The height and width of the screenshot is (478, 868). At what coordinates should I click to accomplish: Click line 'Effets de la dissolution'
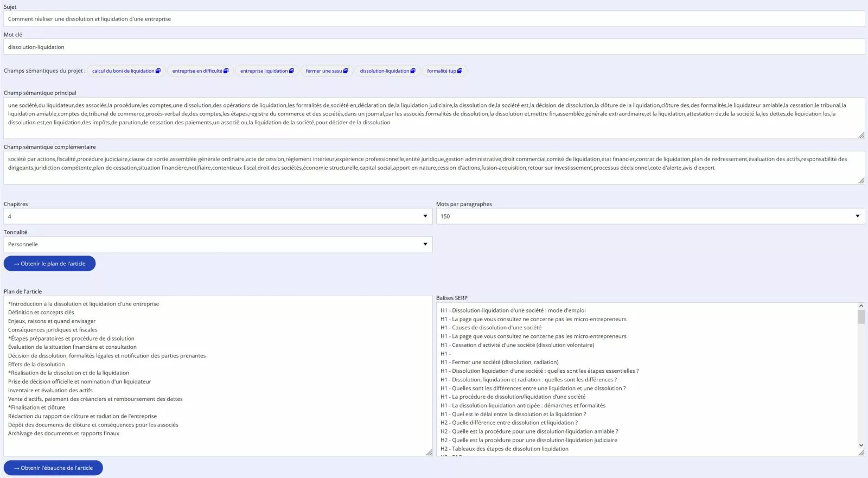pyautogui.click(x=36, y=365)
